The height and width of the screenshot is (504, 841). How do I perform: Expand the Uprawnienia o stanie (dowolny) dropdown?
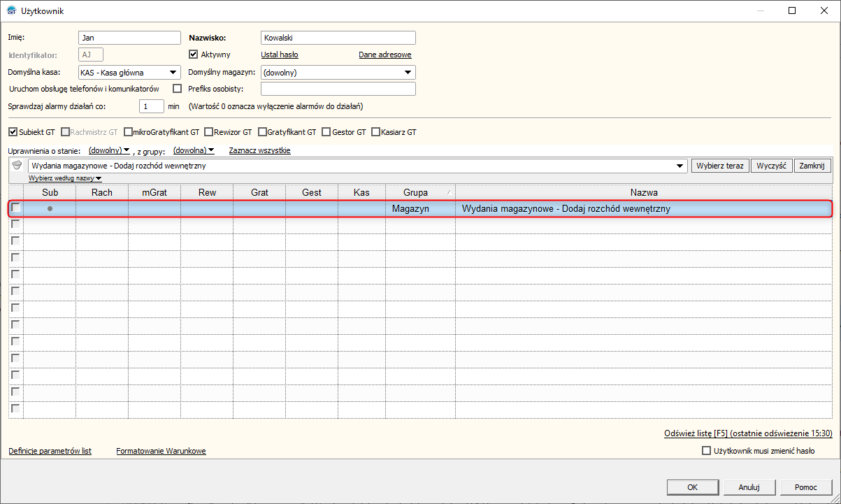[x=110, y=150]
